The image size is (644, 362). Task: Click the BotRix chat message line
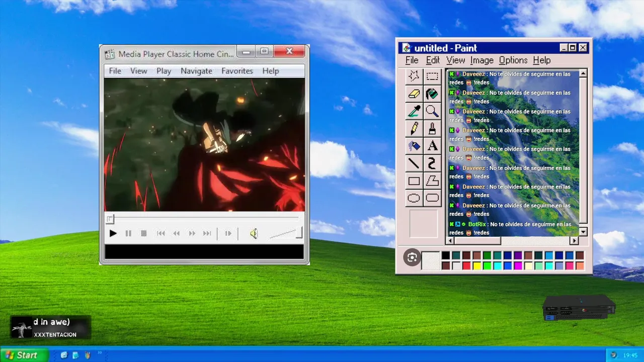[510, 228]
